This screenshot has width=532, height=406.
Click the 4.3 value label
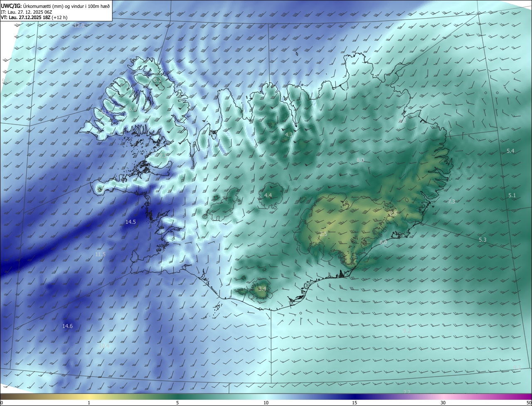[289, 135]
